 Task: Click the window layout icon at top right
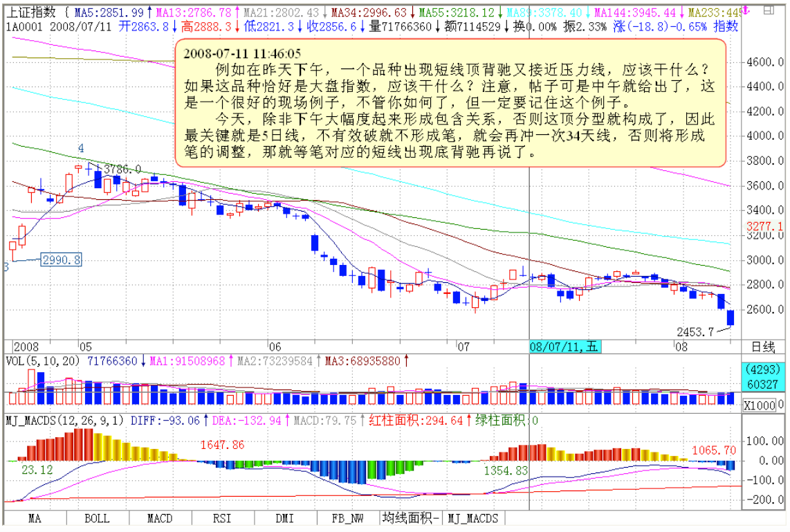point(769,10)
